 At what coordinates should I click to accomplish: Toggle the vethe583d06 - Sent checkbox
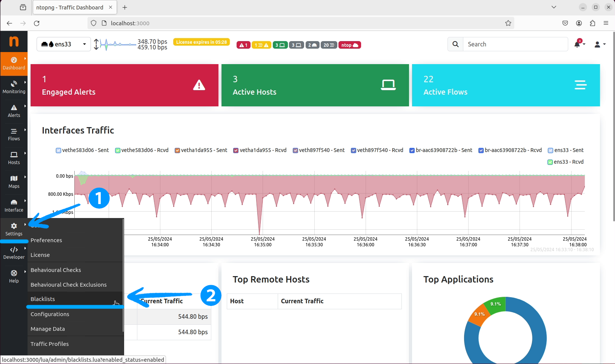58,151
